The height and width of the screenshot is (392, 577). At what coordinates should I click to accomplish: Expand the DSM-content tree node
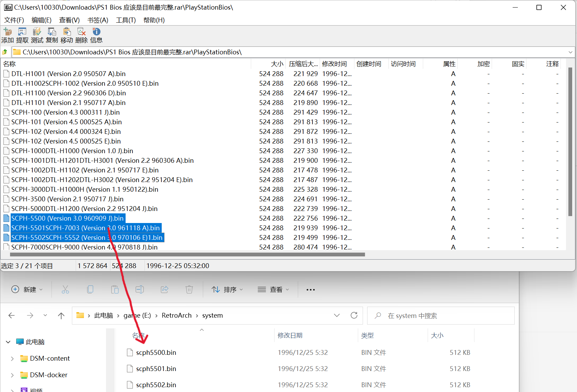click(12, 359)
